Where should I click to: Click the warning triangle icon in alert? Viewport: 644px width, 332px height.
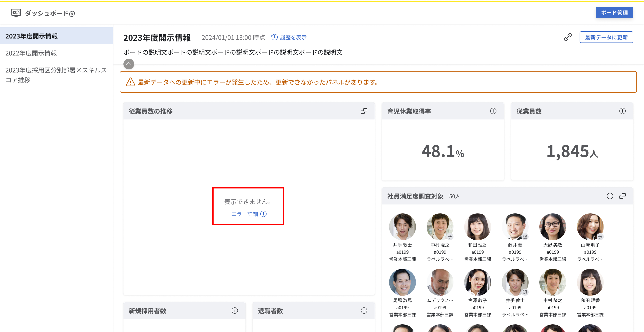click(130, 82)
